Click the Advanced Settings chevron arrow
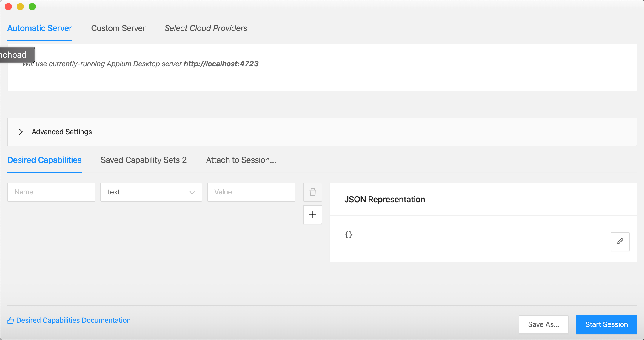 (x=21, y=132)
